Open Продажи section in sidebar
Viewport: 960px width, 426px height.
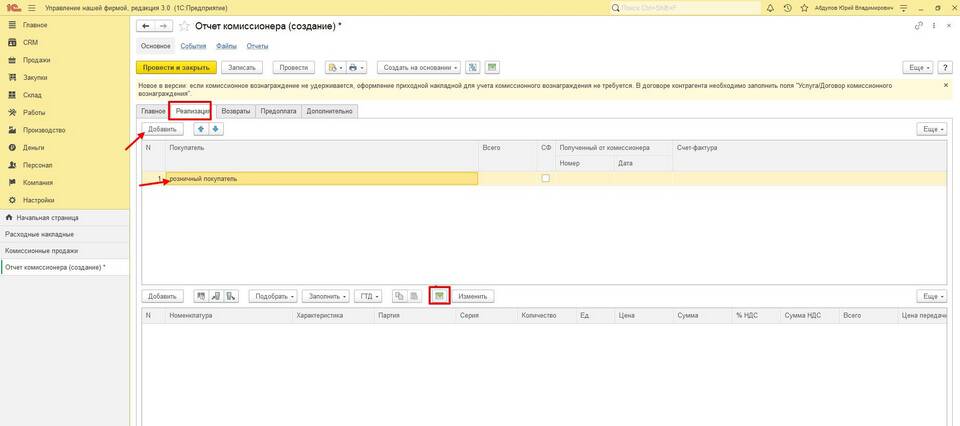point(36,60)
